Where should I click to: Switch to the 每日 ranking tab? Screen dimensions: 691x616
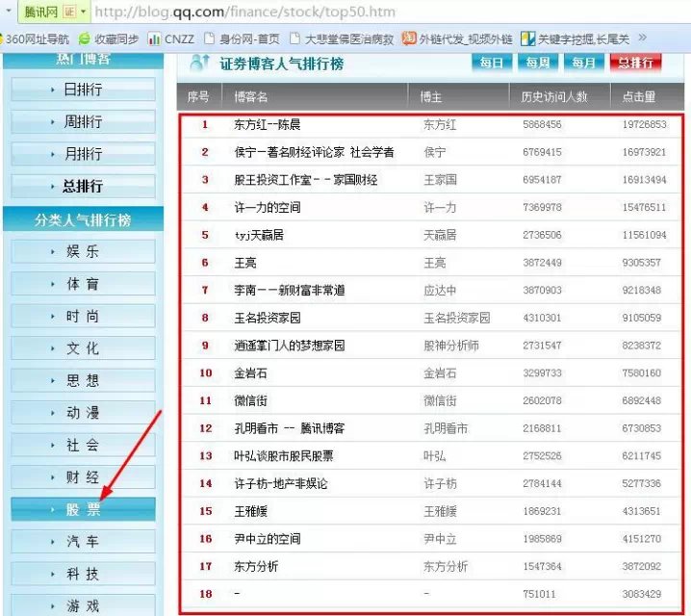[x=491, y=63]
